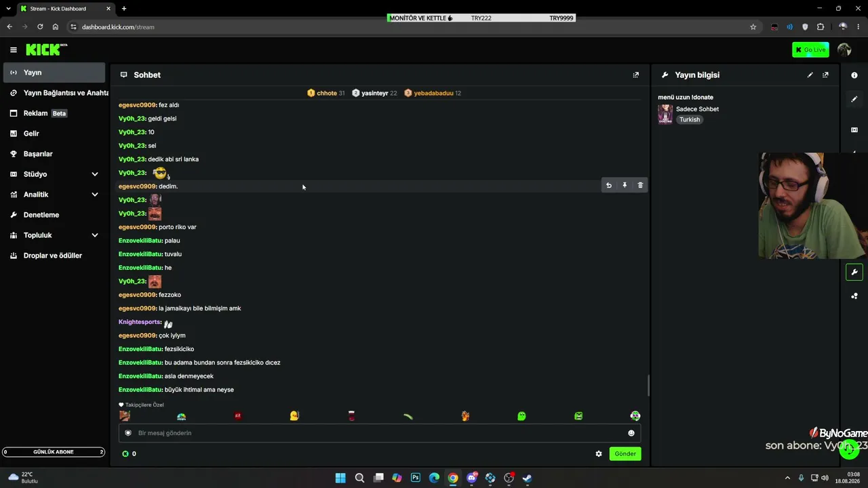Click the message 'dedik abi sri lanka'

[173, 159]
